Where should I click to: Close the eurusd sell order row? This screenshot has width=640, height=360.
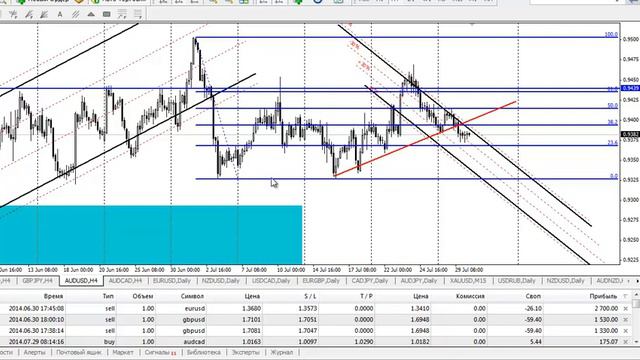626,309
